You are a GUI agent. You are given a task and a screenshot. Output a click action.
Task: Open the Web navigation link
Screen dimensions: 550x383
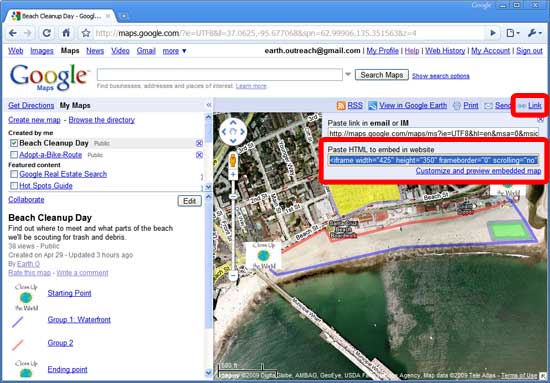(16, 51)
